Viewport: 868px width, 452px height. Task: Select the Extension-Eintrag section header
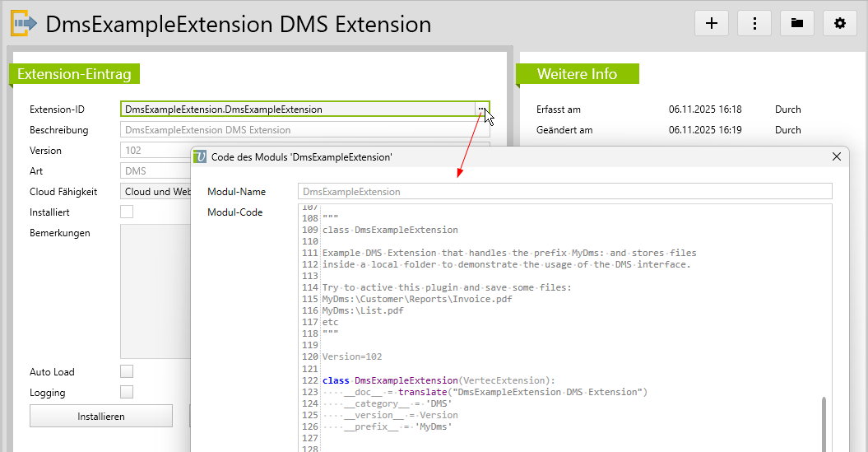[x=74, y=74]
